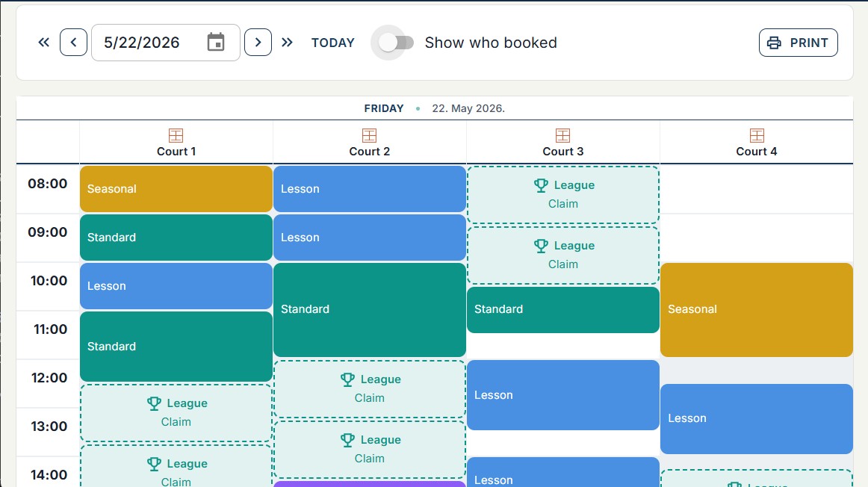Click the date field showing 5/22/2026
The height and width of the screenshot is (487, 868).
(166, 43)
